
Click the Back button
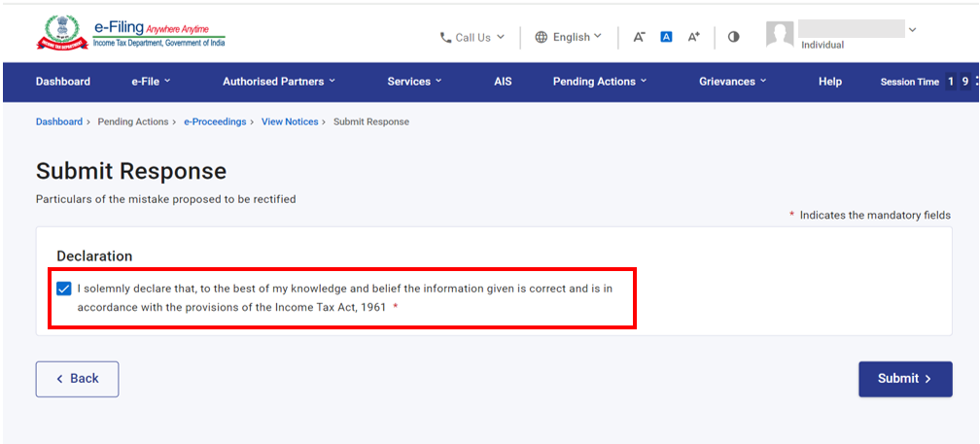pos(77,379)
